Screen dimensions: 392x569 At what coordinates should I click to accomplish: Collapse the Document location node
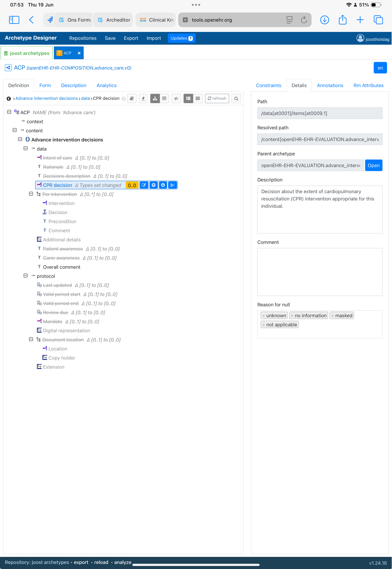pos(31,339)
